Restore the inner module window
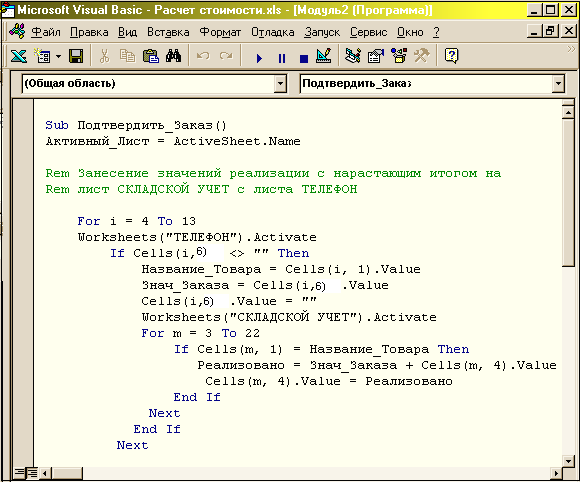The width and height of the screenshot is (580, 482). pos(550,31)
